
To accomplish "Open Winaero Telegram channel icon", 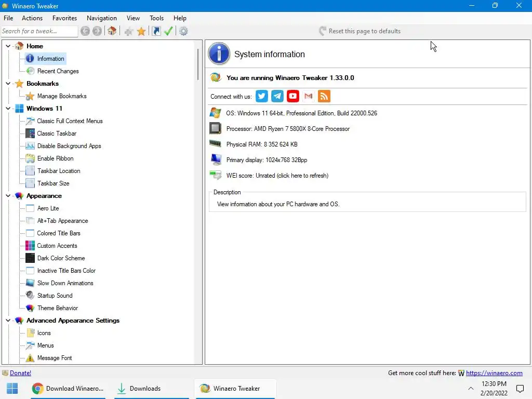I will 277,96.
